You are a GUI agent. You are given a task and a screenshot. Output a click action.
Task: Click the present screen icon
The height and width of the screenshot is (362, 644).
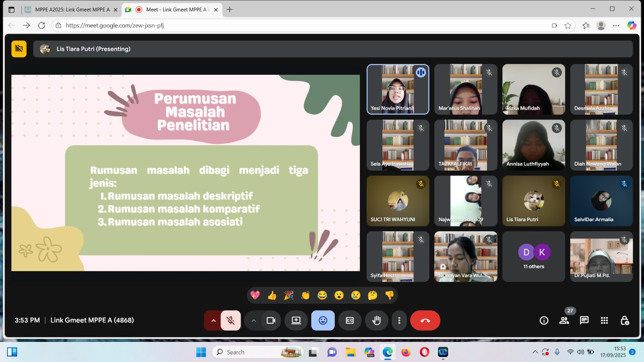click(x=296, y=321)
